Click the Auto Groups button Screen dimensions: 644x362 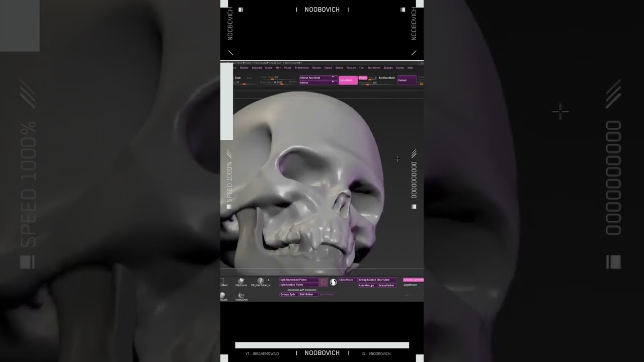coord(367,285)
